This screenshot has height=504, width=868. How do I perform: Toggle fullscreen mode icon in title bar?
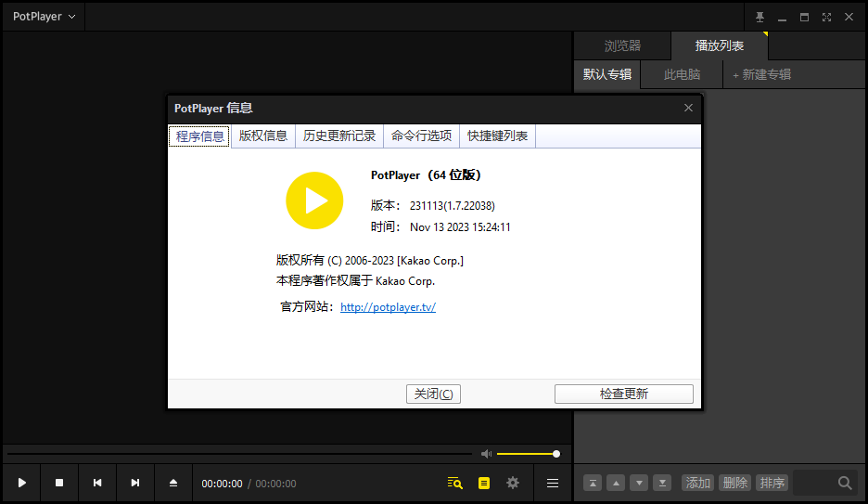[826, 17]
